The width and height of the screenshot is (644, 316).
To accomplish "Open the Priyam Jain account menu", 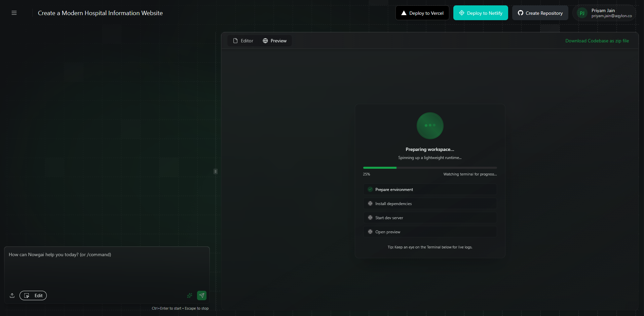I will [x=603, y=13].
